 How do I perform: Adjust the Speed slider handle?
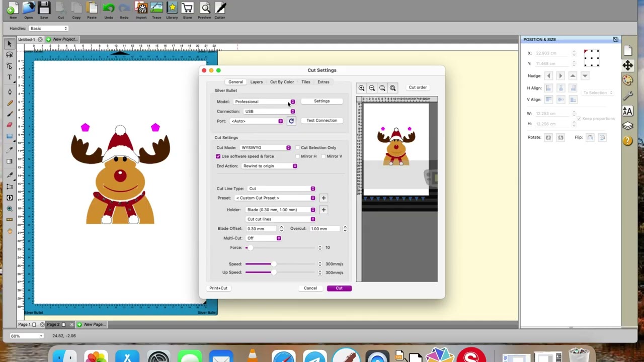pyautogui.click(x=273, y=264)
